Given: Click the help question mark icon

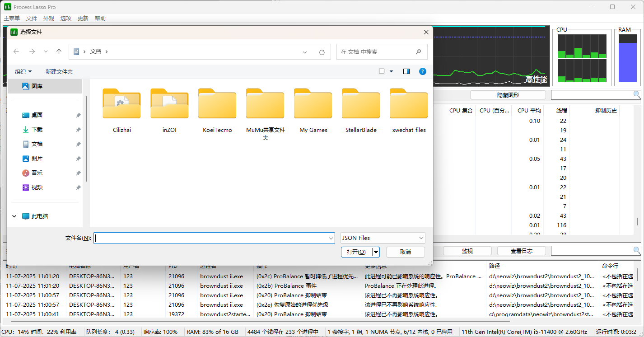Looking at the screenshot, I should click(422, 71).
